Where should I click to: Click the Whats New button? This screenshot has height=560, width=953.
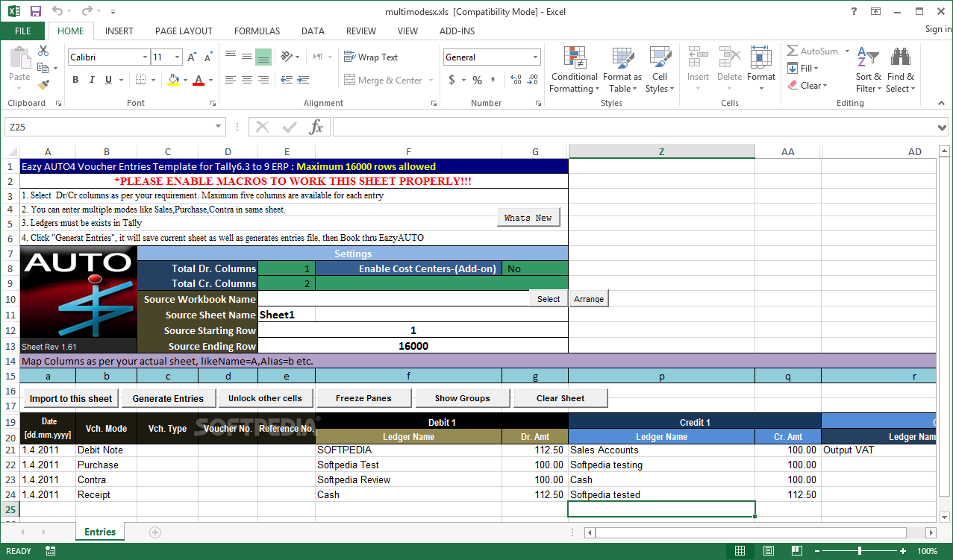coord(528,218)
